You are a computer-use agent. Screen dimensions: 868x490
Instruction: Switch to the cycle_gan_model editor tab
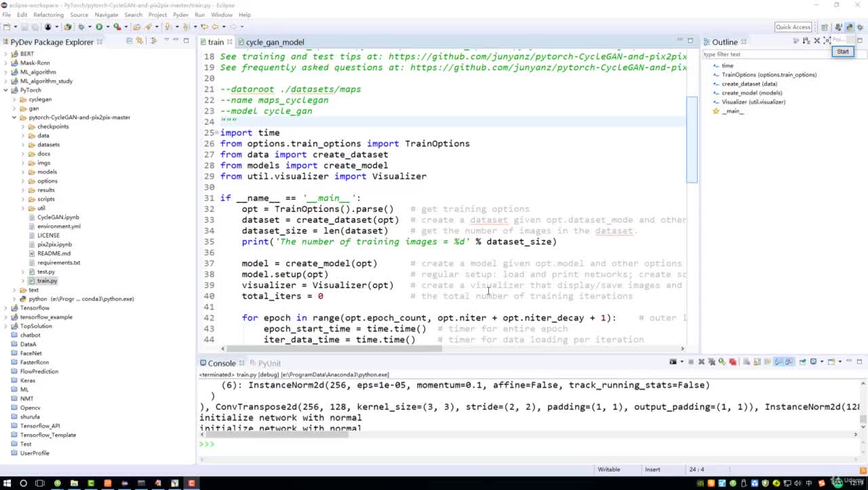[x=275, y=42]
